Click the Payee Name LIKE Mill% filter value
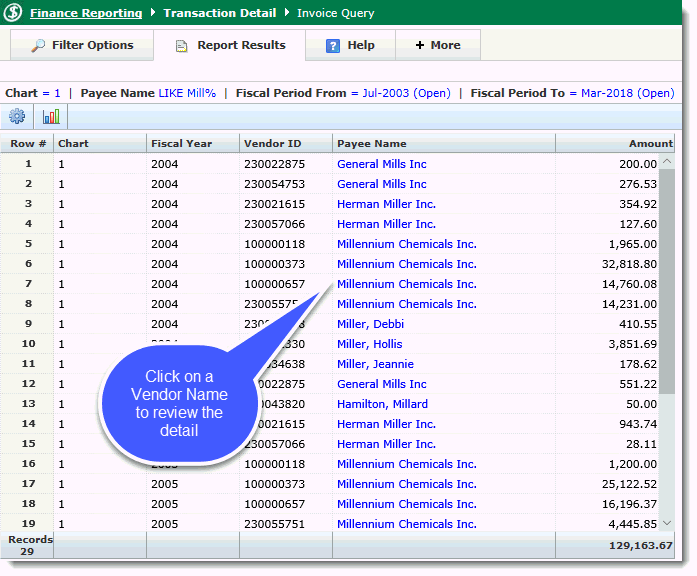 [187, 93]
